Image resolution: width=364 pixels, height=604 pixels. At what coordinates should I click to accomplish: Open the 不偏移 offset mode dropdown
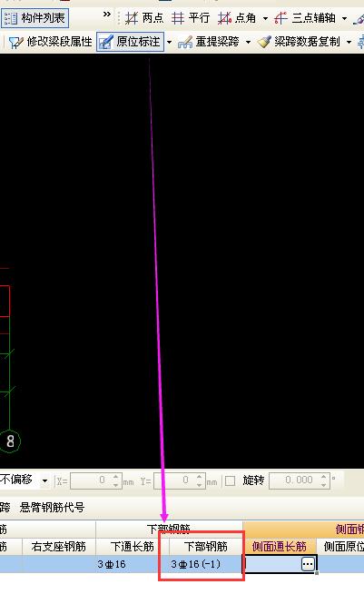pyautogui.click(x=45, y=480)
